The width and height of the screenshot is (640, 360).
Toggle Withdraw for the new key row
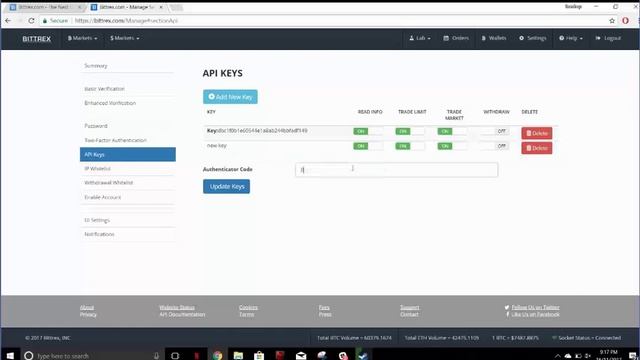[x=494, y=146]
